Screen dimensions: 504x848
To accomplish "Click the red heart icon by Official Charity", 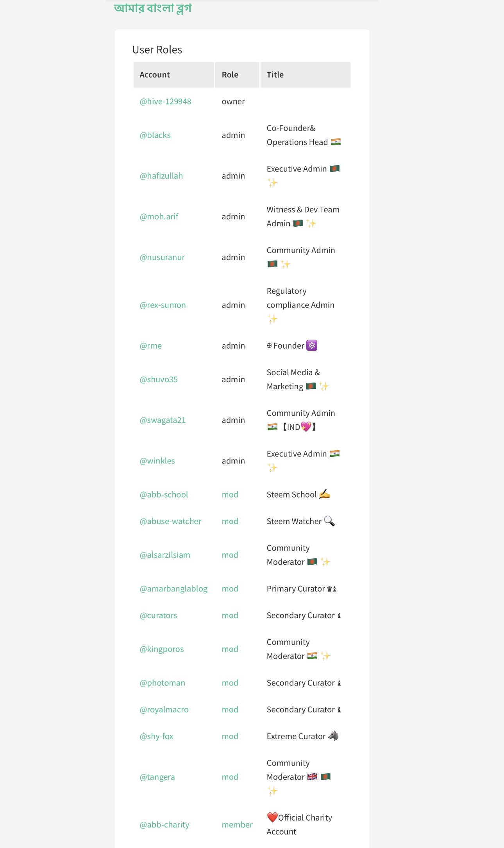I will 272,817.
